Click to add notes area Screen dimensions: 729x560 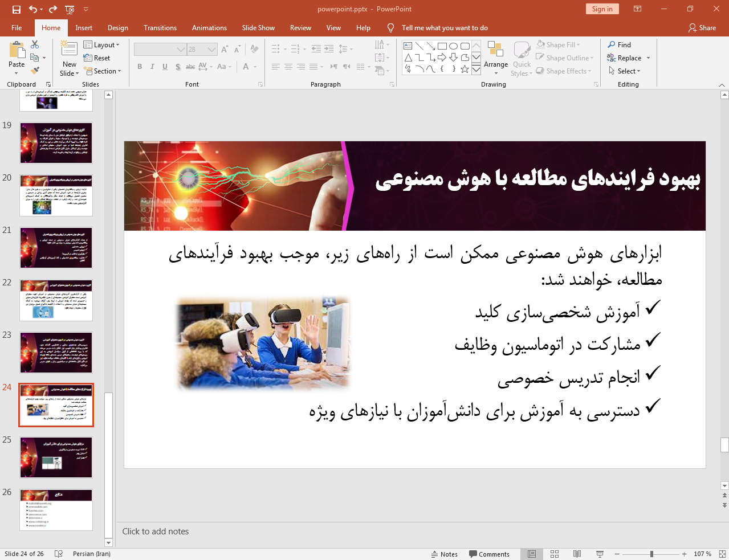tap(419, 532)
